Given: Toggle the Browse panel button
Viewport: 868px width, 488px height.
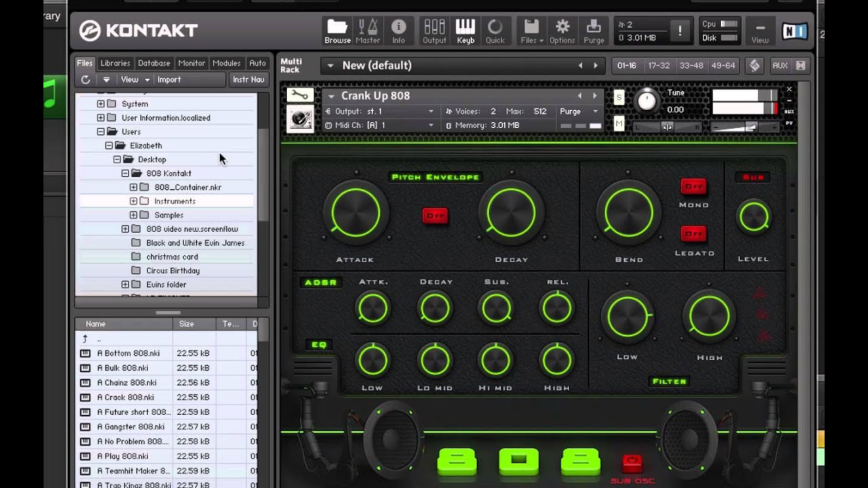Looking at the screenshot, I should (x=337, y=31).
